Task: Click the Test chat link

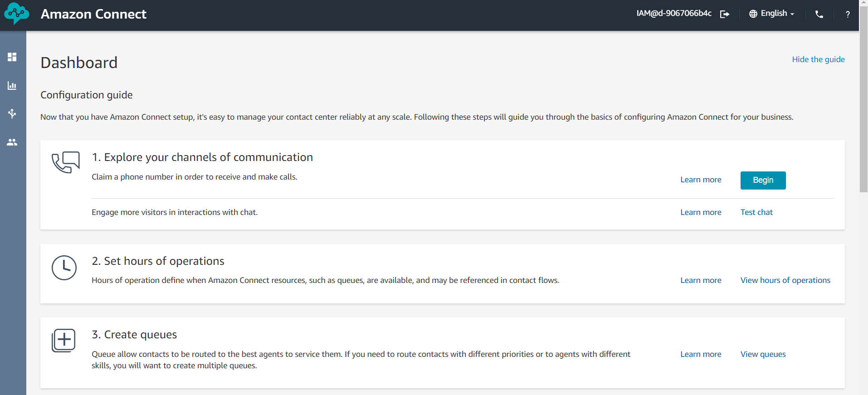Action: tap(756, 212)
